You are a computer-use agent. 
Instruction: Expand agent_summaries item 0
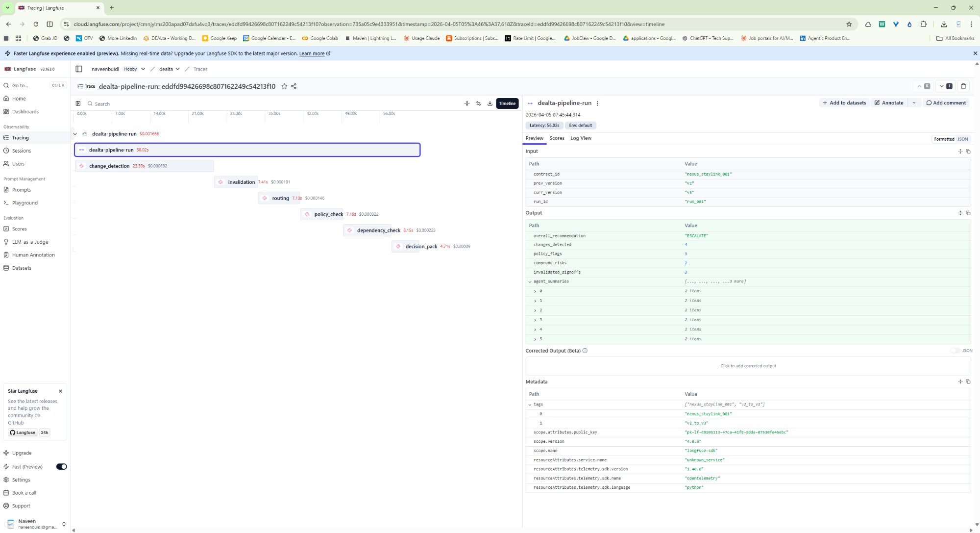click(535, 291)
